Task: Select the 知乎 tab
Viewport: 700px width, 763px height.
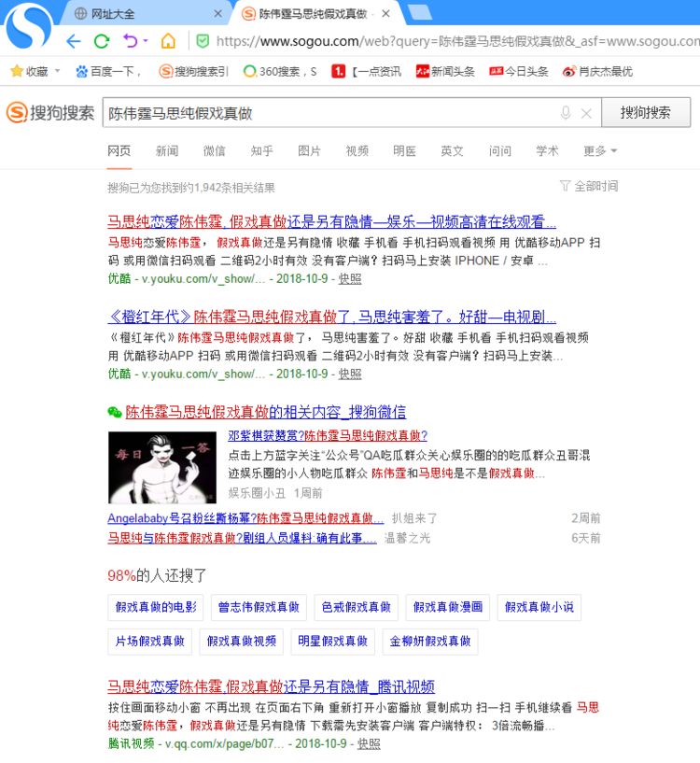Action: 261,151
